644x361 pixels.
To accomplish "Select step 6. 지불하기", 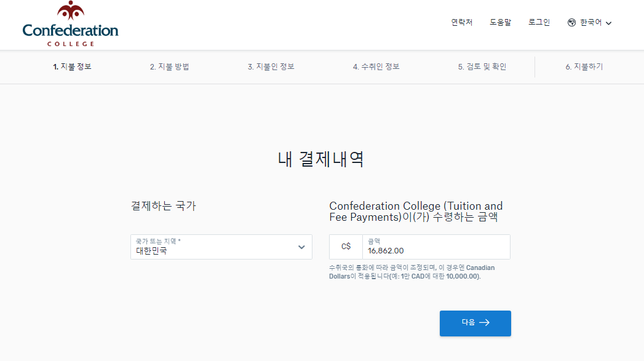I will [584, 66].
